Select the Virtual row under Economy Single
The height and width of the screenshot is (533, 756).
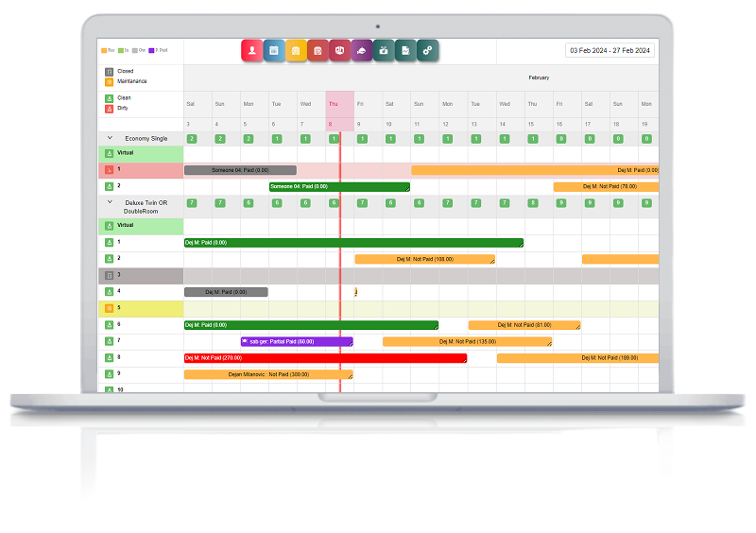coord(142,153)
